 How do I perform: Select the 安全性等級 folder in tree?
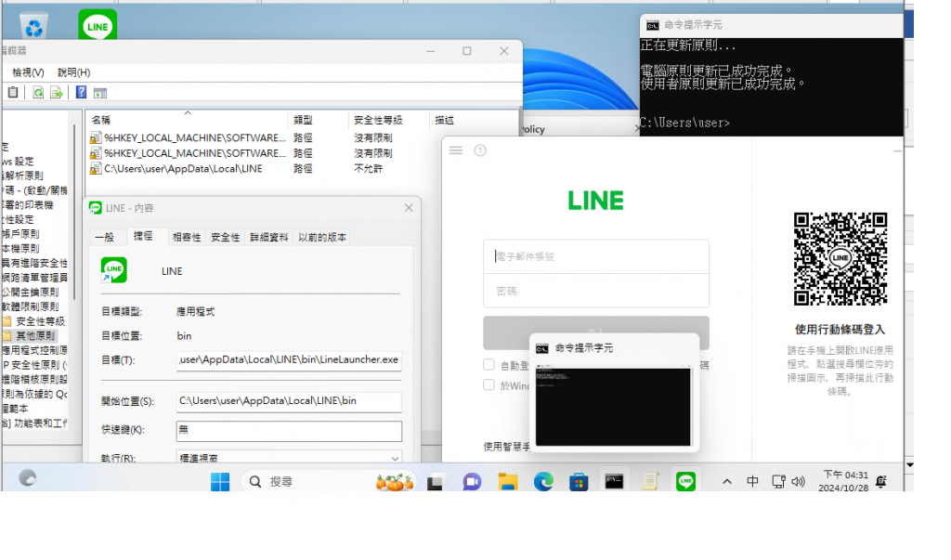tap(40, 321)
